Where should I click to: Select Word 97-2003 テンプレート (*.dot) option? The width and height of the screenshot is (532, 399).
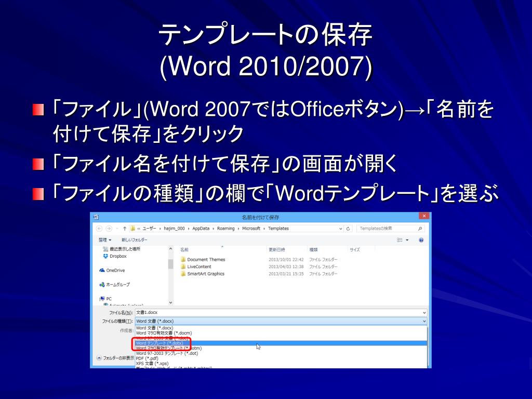[281, 353]
